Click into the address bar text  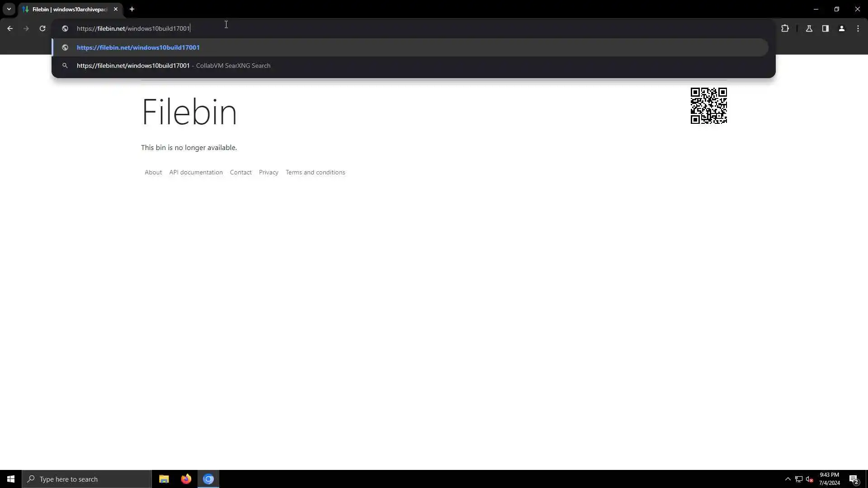click(133, 28)
